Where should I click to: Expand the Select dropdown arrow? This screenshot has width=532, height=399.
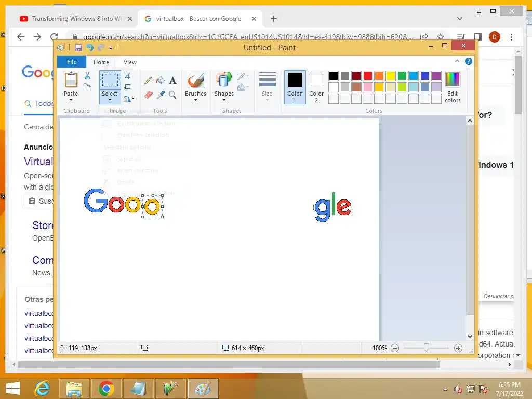tap(110, 100)
